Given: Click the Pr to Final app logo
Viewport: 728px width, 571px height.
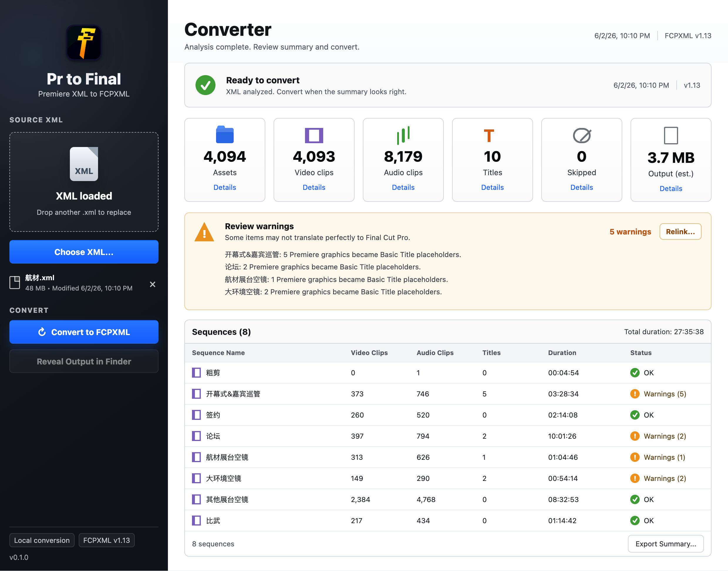Looking at the screenshot, I should [84, 43].
